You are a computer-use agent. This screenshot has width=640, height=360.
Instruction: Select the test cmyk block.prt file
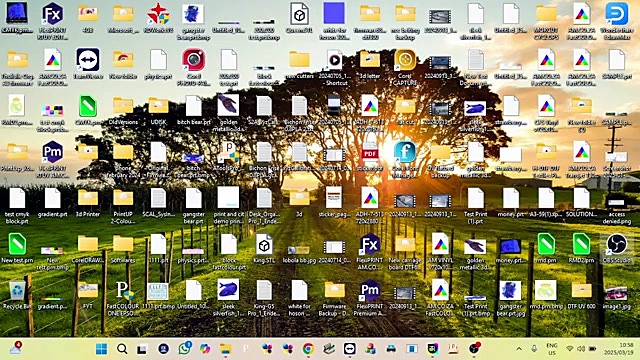coord(17,198)
